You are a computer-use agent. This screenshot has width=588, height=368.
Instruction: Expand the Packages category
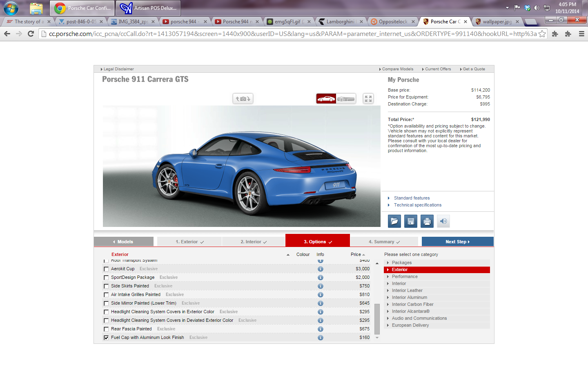(x=437, y=263)
